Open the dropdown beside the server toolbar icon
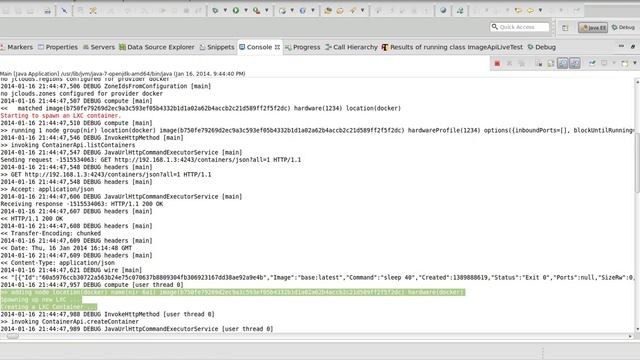Viewport: 640px width, 360px height. [292, 10]
